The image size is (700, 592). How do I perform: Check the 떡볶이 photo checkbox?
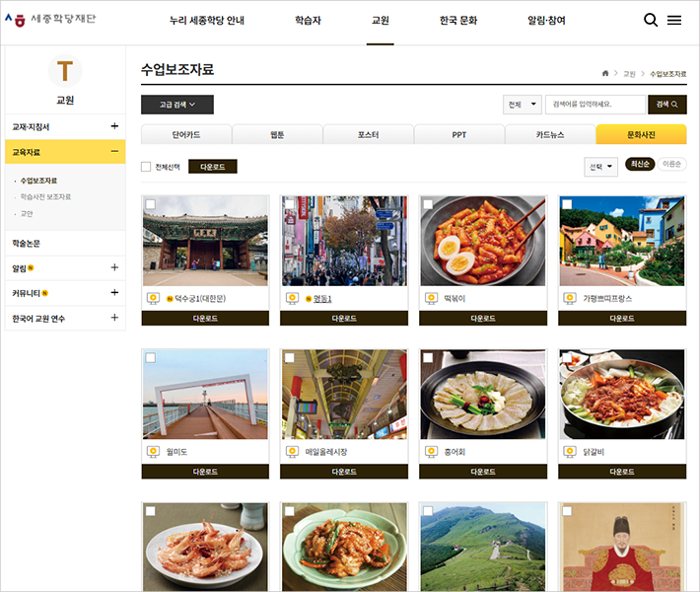pyautogui.click(x=428, y=204)
